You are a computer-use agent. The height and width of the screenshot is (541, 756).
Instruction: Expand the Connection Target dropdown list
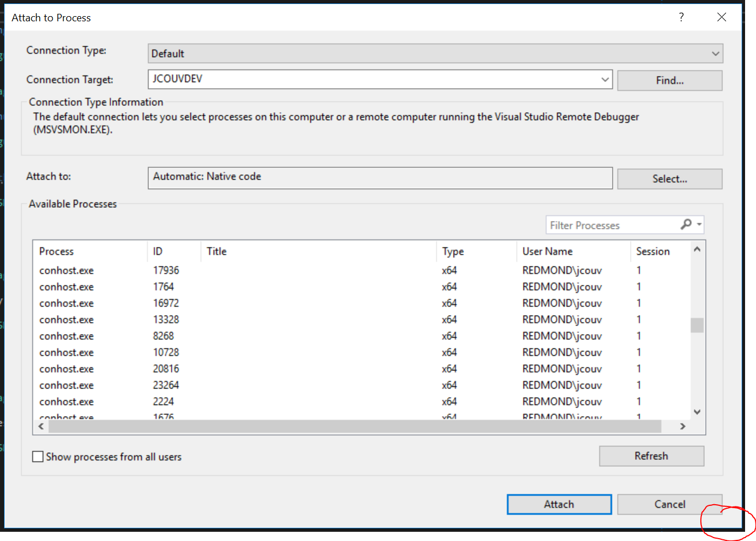tap(605, 79)
